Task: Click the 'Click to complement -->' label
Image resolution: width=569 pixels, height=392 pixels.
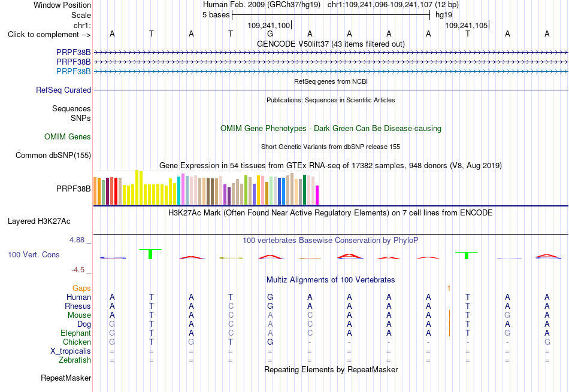Action: tap(49, 35)
